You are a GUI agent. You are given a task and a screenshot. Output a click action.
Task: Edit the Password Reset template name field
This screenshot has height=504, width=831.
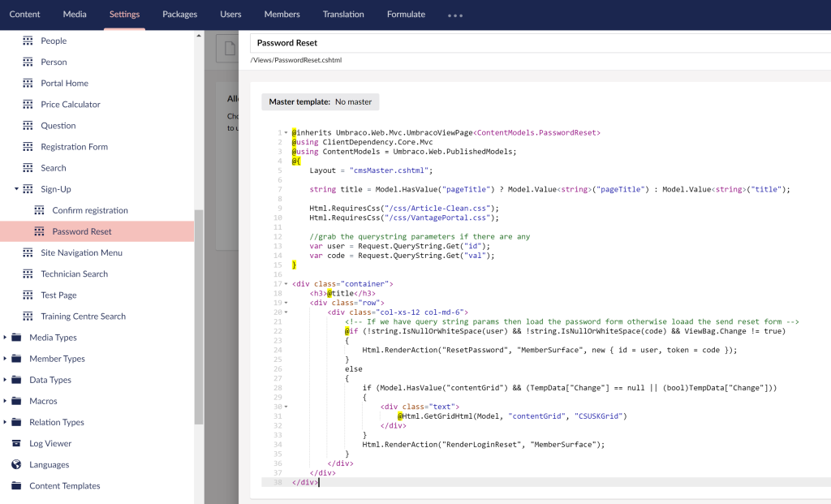(540, 43)
